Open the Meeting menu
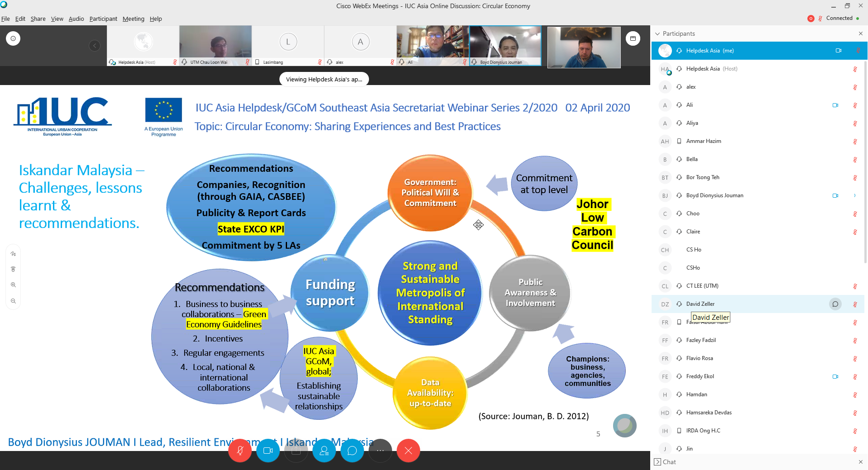Image resolution: width=868 pixels, height=470 pixels. [133, 19]
